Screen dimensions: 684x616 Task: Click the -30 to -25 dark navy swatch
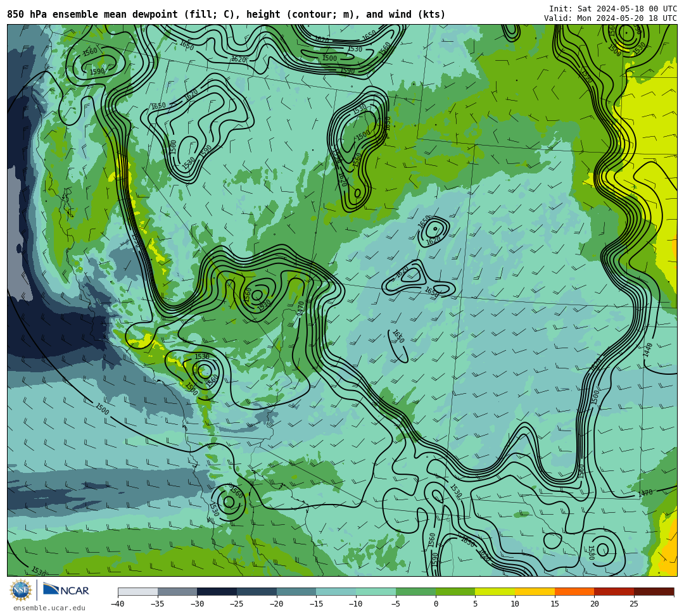click(x=217, y=591)
